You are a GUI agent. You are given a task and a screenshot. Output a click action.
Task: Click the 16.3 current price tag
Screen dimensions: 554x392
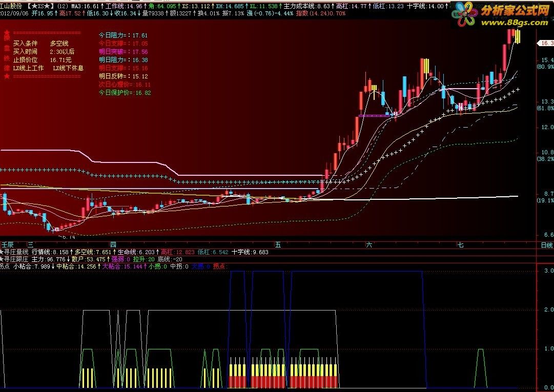click(546, 43)
